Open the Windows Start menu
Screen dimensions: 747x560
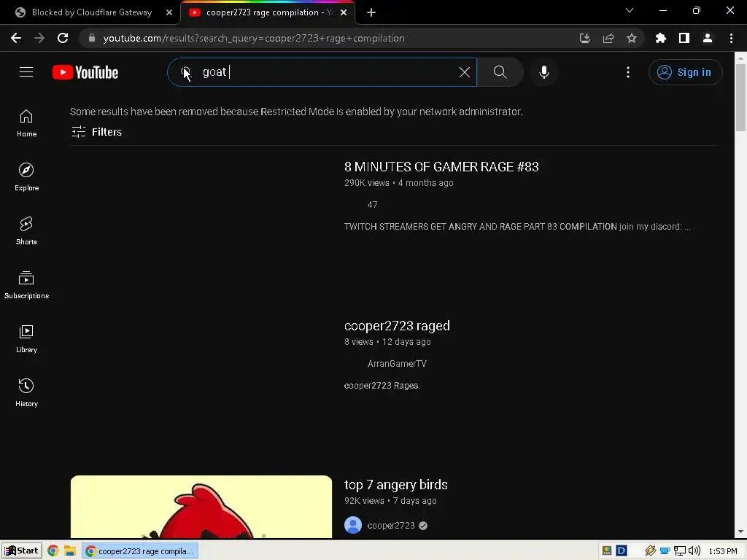tap(21, 551)
